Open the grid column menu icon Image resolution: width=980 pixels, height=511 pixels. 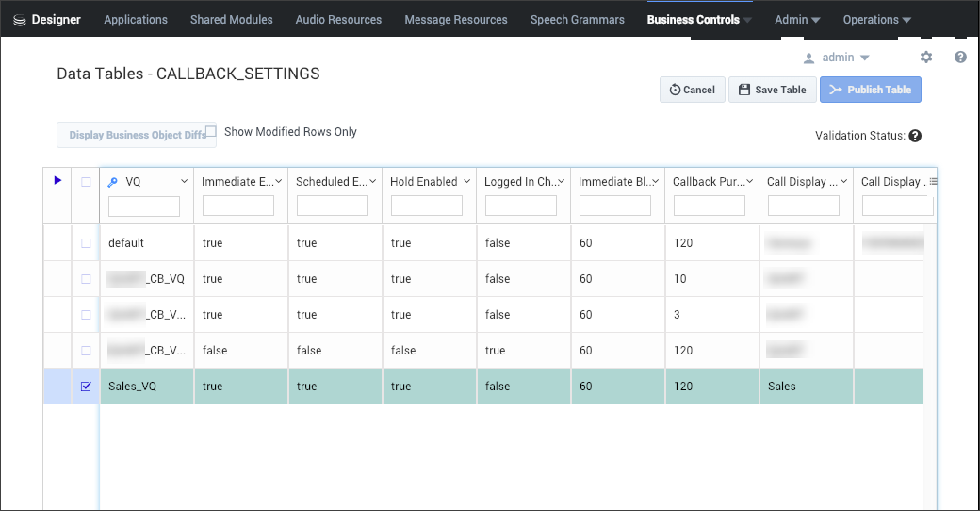coord(933,181)
